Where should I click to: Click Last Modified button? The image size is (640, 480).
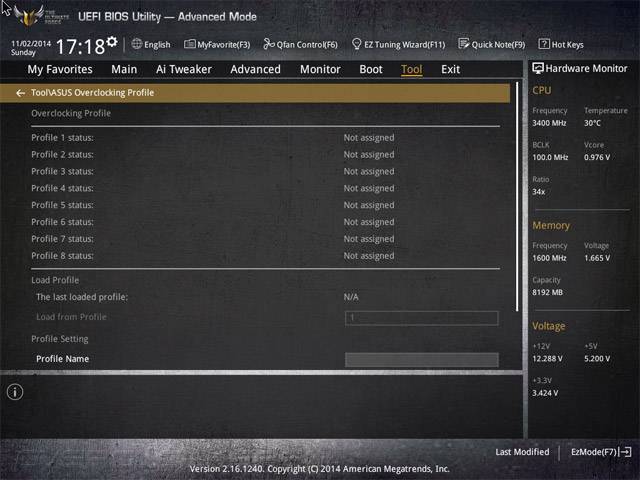pyautogui.click(x=522, y=452)
